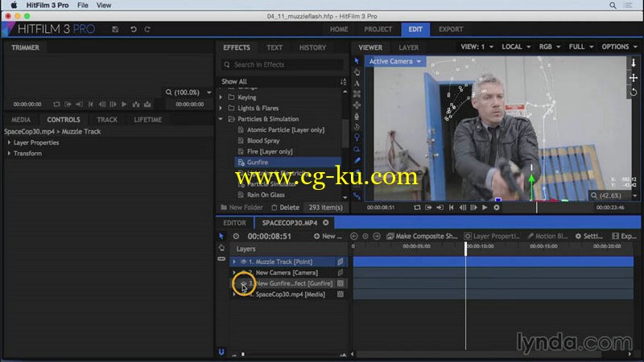Screen dimensions: 644x362
Task: Toggle 2D/3D mode for SpaceCop30.mp4 layer
Action: coord(341,294)
